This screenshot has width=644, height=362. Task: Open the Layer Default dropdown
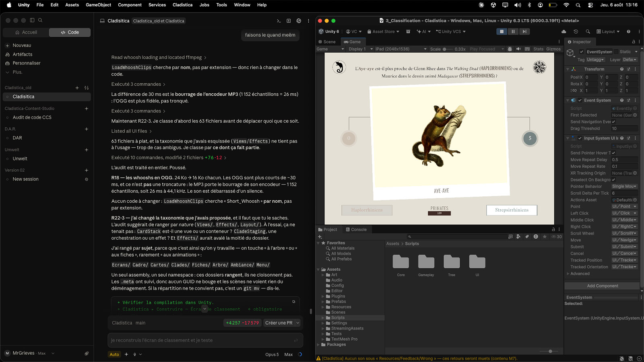[630, 60]
